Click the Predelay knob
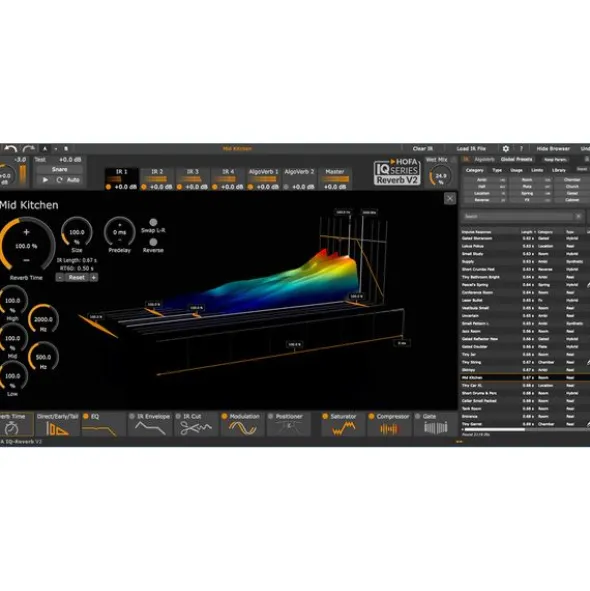Image resolution: width=590 pixels, height=591 pixels. (x=120, y=232)
